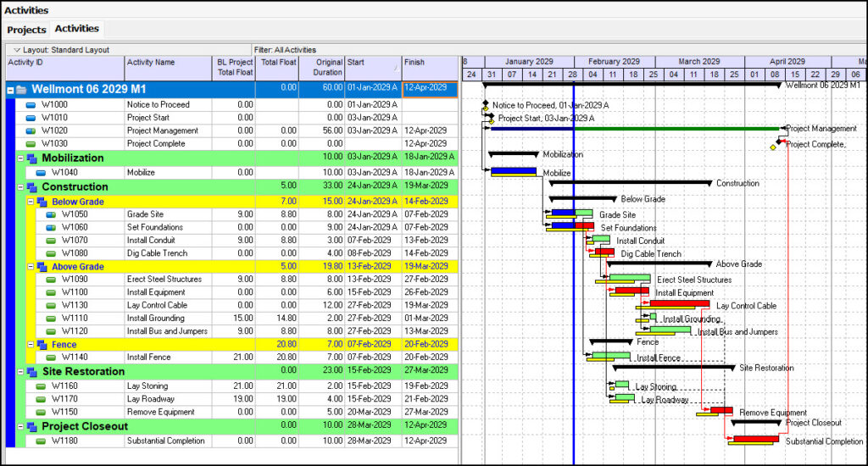Click the W1110 activity icon

51,319
